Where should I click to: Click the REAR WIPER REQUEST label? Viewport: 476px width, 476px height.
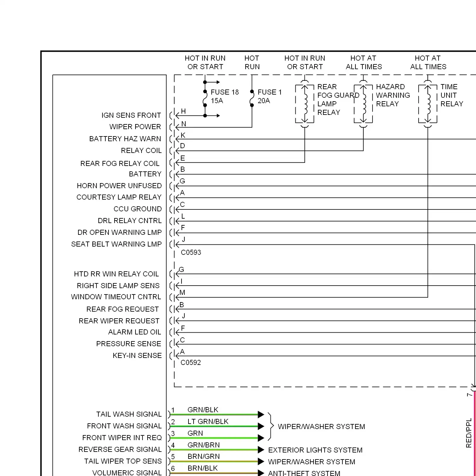tap(119, 321)
